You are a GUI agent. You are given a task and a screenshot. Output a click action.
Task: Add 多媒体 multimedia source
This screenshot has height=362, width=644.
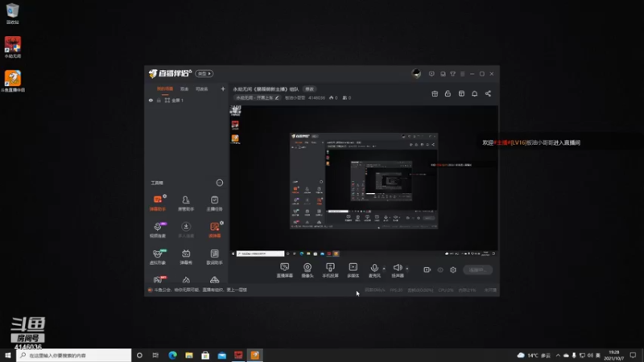353,270
